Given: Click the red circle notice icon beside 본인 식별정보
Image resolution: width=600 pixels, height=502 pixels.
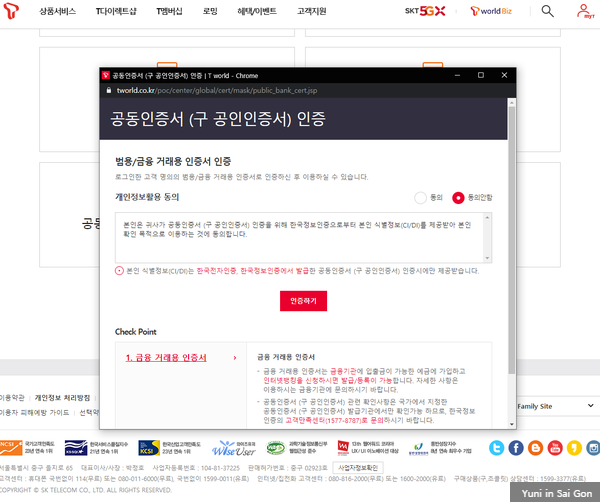Looking at the screenshot, I should pos(119,271).
